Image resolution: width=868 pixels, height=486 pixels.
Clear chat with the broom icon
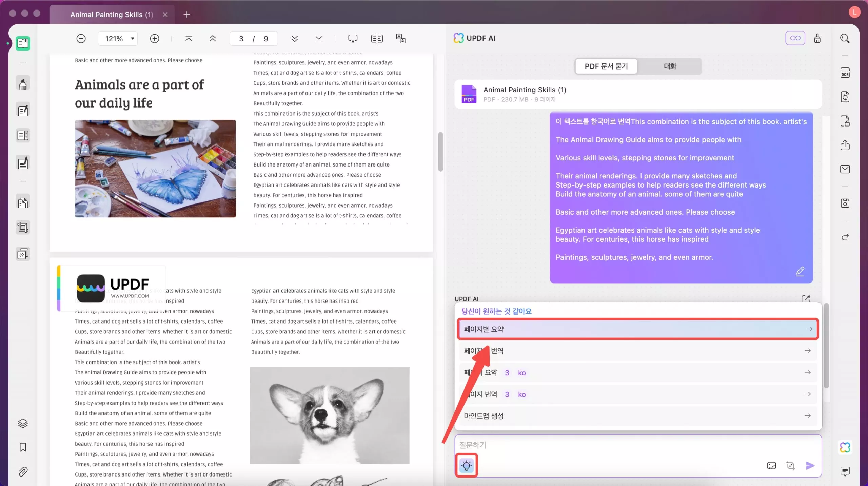(817, 38)
